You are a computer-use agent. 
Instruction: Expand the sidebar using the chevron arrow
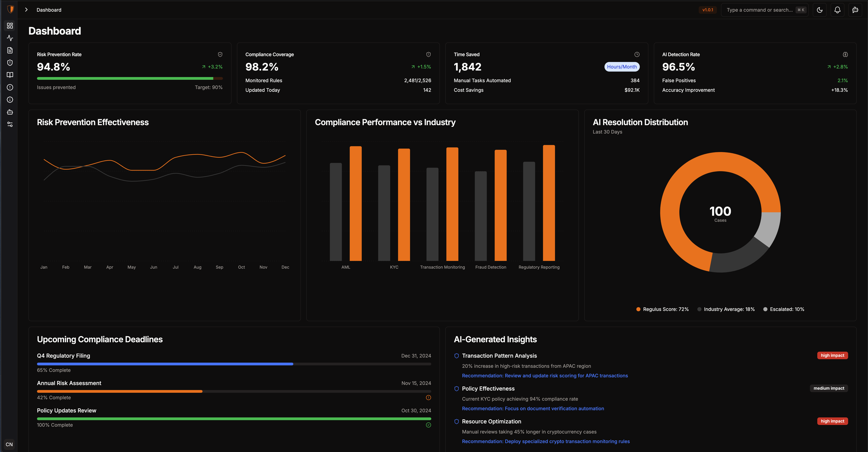26,10
